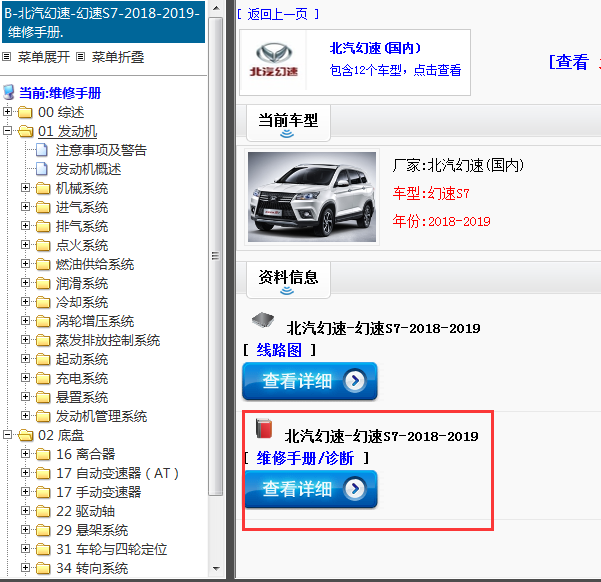Image resolution: width=601 pixels, height=582 pixels.
Task: Click the sidebar vertical scrollbar thumb
Action: [x=216, y=256]
